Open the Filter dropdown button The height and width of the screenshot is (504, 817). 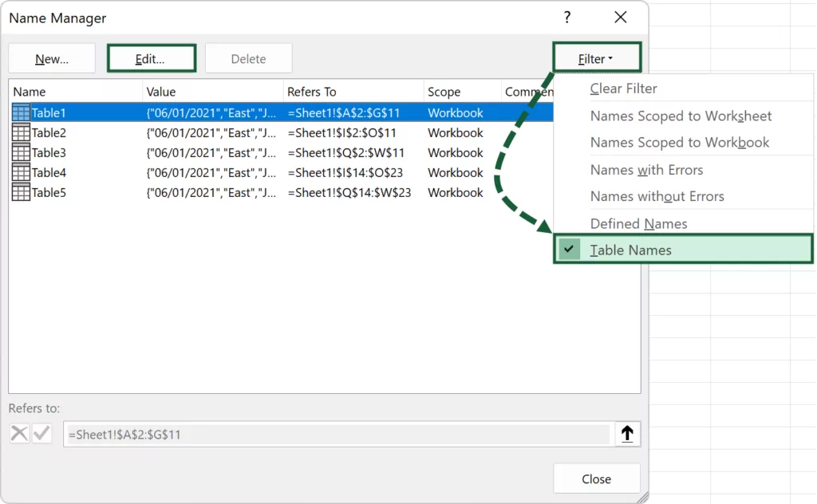pos(596,59)
